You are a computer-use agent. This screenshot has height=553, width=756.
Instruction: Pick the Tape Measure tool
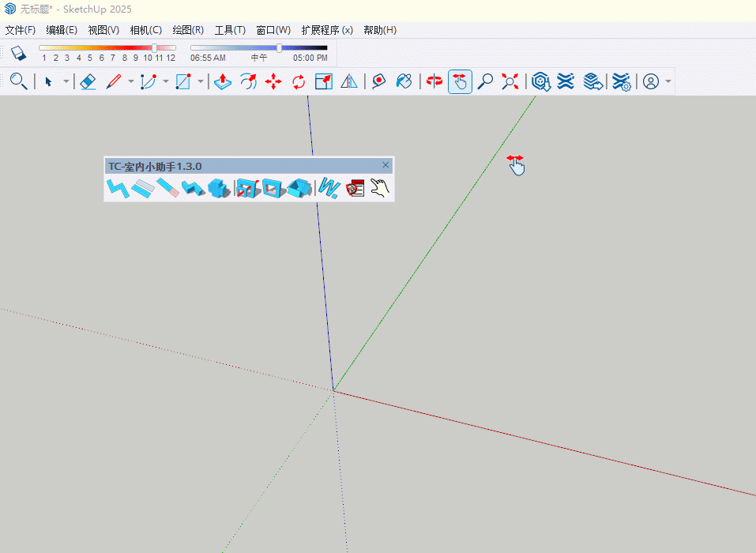pyautogui.click(x=379, y=81)
